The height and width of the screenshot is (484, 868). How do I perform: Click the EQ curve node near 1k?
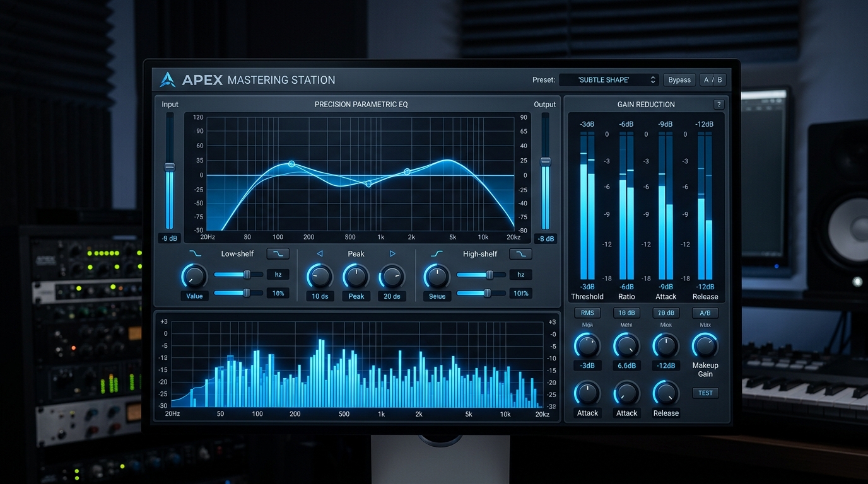click(368, 184)
